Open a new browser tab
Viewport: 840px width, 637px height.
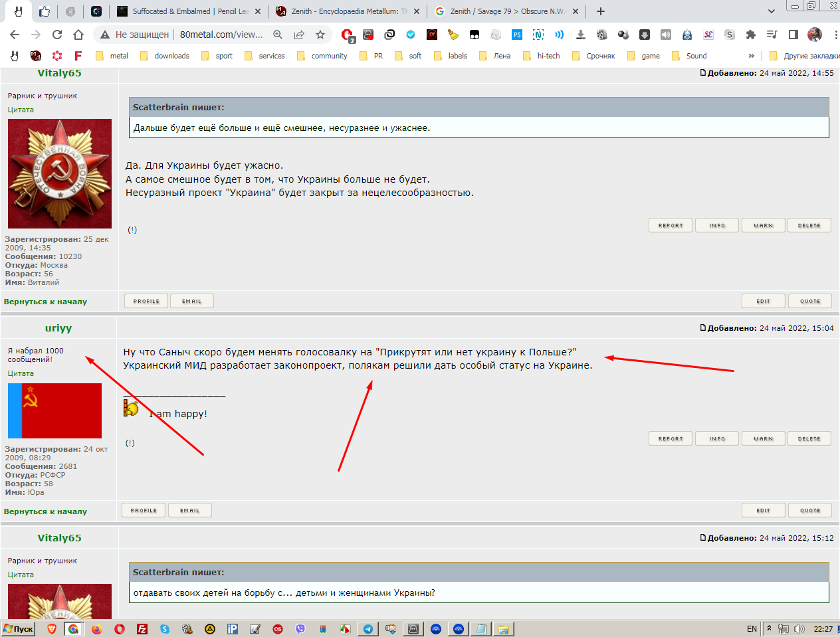[601, 11]
